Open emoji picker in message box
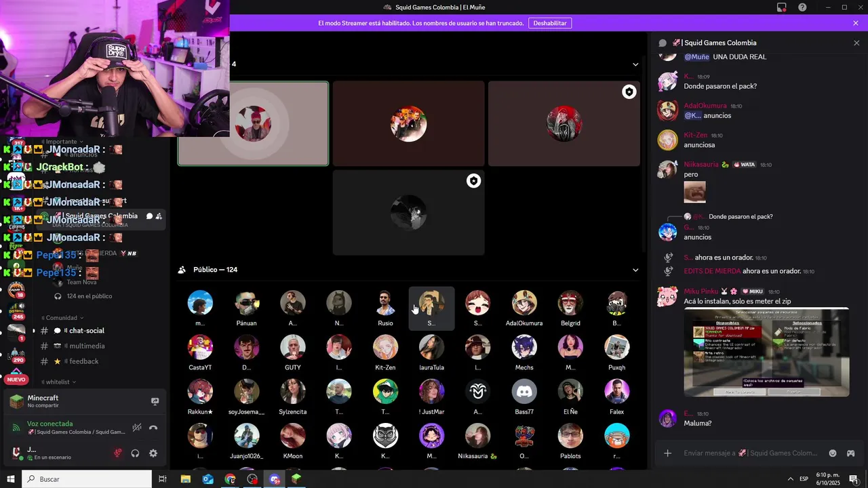 coord(833,453)
